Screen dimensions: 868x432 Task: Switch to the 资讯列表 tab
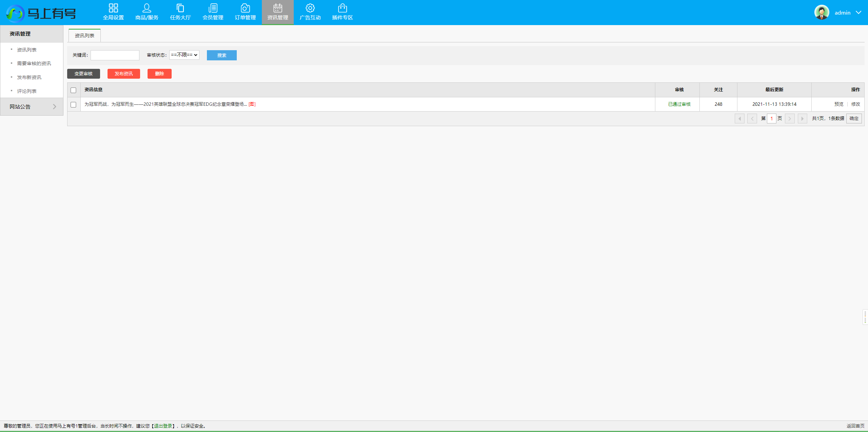coord(84,36)
